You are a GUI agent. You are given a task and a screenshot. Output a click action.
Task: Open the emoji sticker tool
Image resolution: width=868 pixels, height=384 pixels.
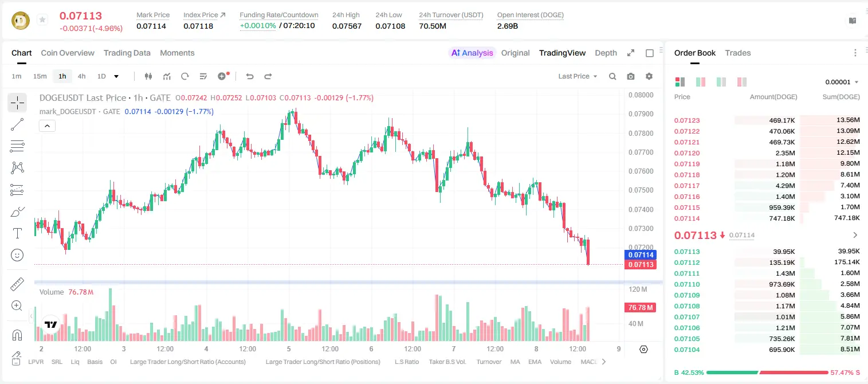tap(17, 255)
